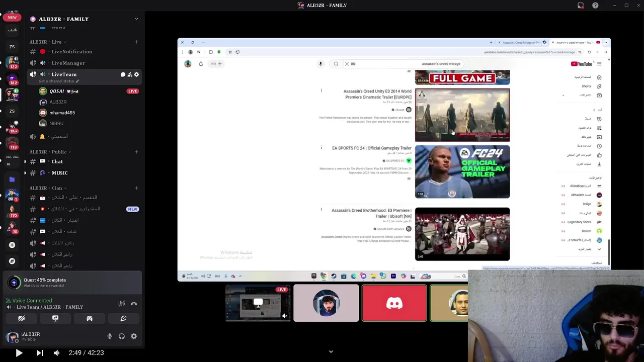This screenshot has height=362, width=644.
Task: Turn on camera in voice panel
Action: tap(21, 318)
